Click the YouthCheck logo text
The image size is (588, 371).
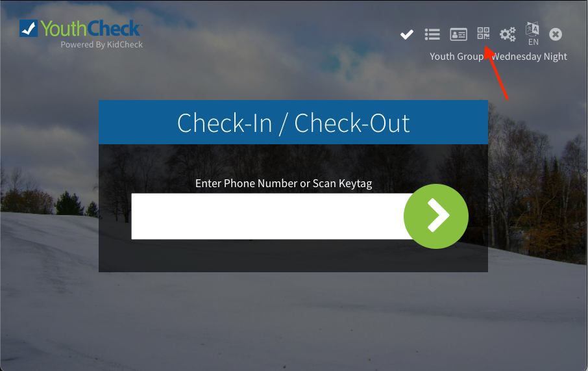(x=91, y=29)
